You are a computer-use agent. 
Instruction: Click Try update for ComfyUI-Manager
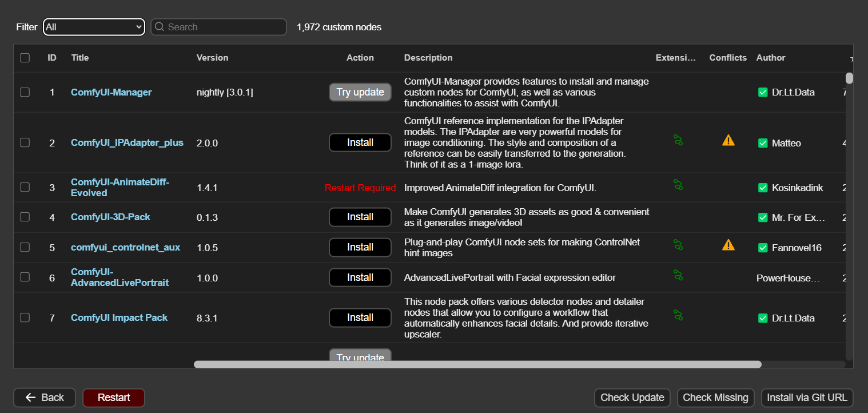pyautogui.click(x=360, y=92)
